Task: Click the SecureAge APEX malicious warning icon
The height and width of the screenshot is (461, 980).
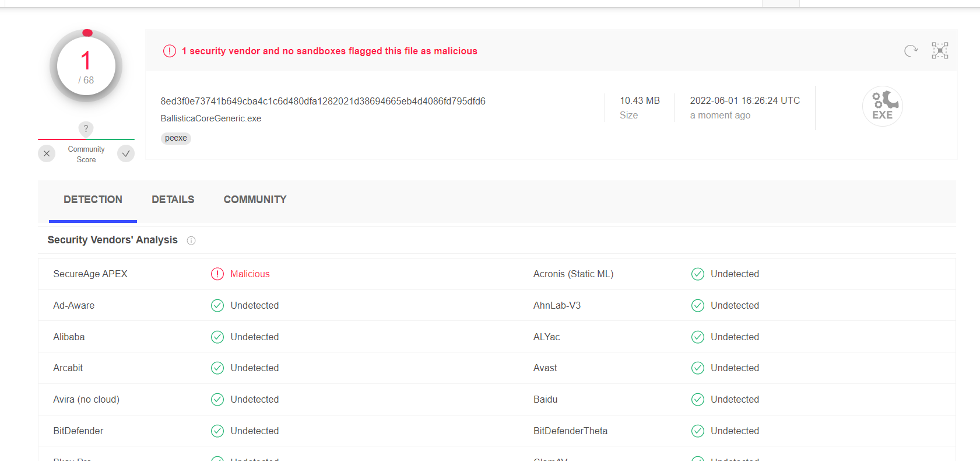Action: click(217, 274)
